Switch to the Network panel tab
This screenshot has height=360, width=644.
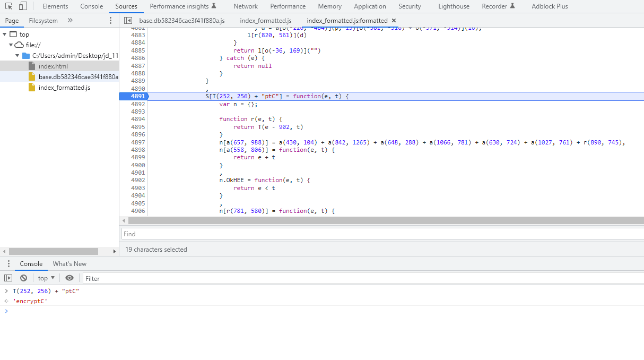pyautogui.click(x=246, y=6)
